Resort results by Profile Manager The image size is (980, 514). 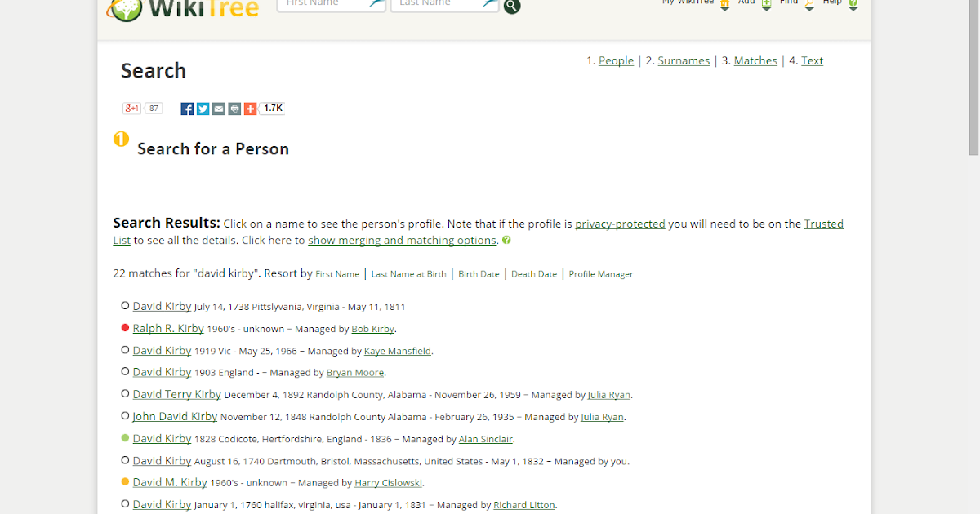[x=601, y=274]
